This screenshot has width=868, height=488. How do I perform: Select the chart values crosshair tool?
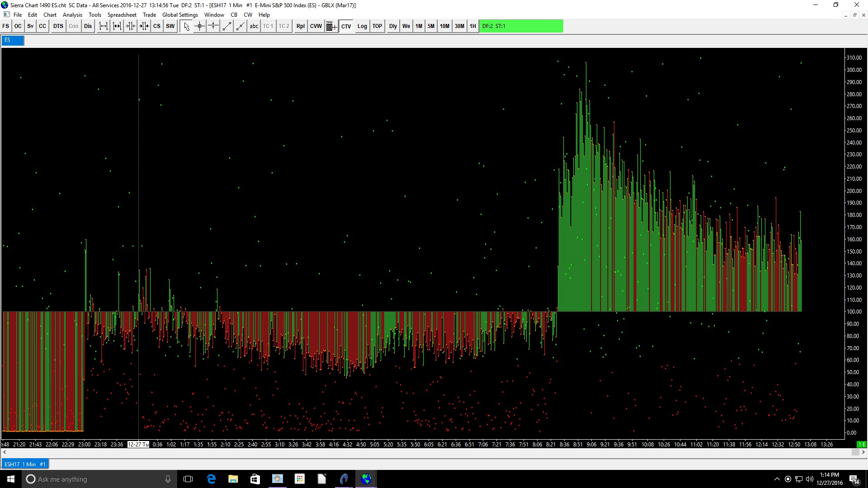[x=200, y=26]
